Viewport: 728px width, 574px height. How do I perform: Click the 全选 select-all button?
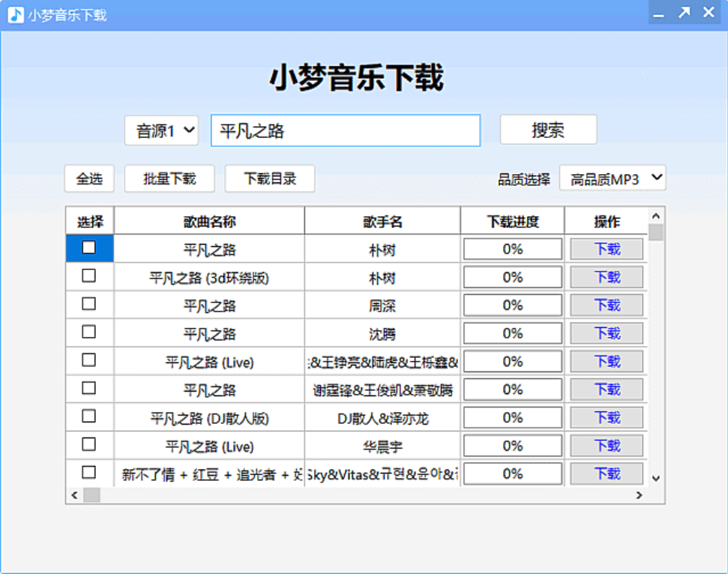(88, 178)
